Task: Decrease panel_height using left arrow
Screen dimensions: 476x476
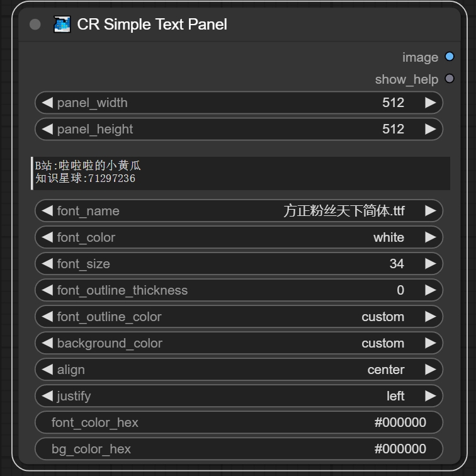Action: (47, 129)
